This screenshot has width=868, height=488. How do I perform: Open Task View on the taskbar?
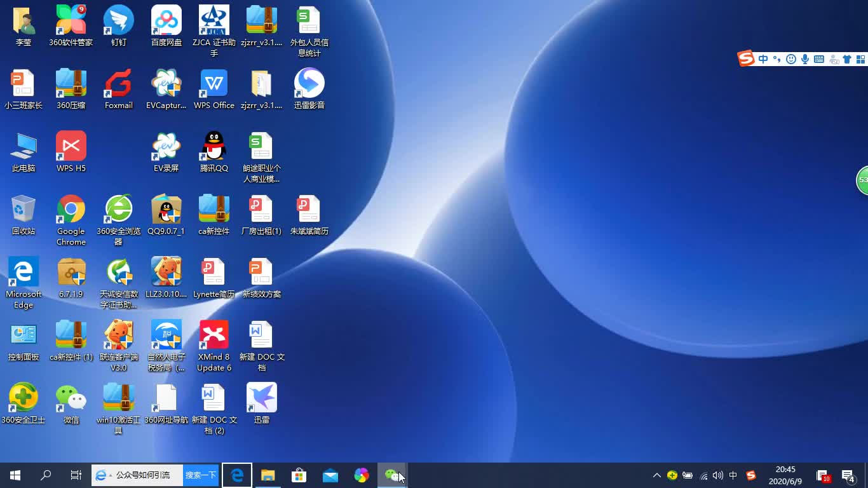76,475
